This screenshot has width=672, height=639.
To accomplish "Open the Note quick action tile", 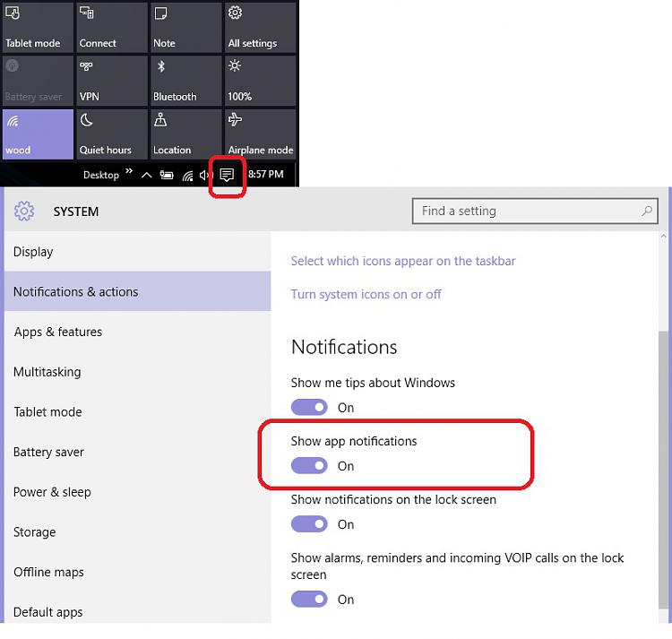I will (x=186, y=27).
